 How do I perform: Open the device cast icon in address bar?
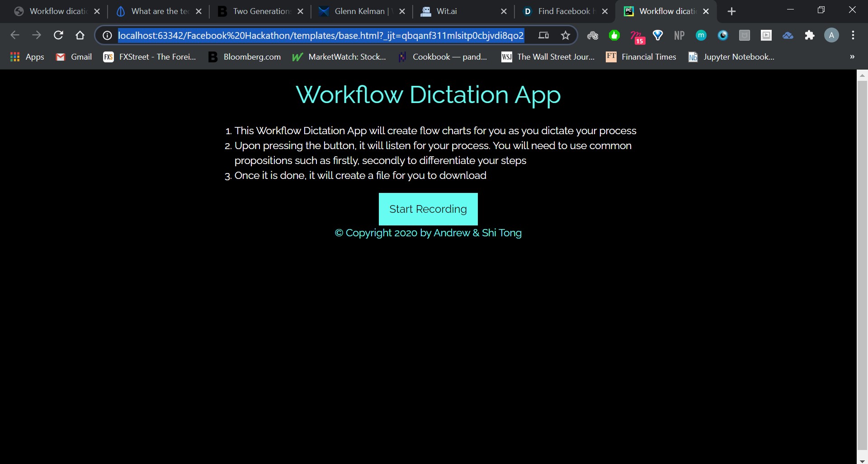(543, 35)
